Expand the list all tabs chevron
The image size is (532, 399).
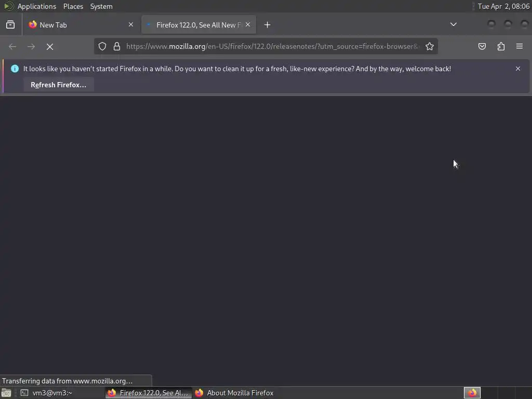tap(453, 24)
